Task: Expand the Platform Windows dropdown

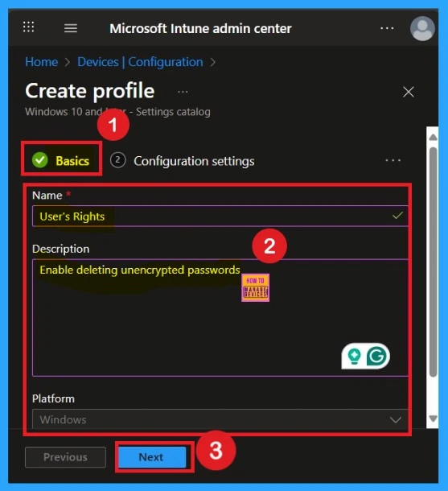Action: [220, 419]
